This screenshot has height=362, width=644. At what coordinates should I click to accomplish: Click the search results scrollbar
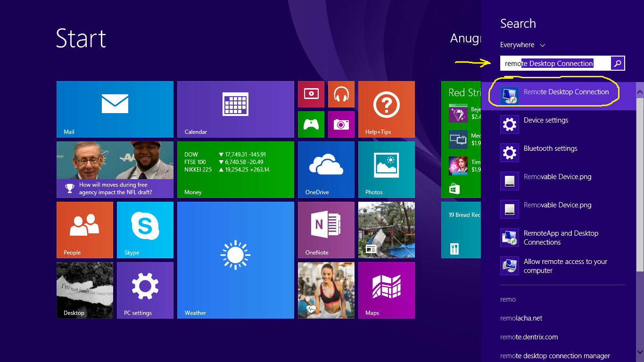(640, 185)
